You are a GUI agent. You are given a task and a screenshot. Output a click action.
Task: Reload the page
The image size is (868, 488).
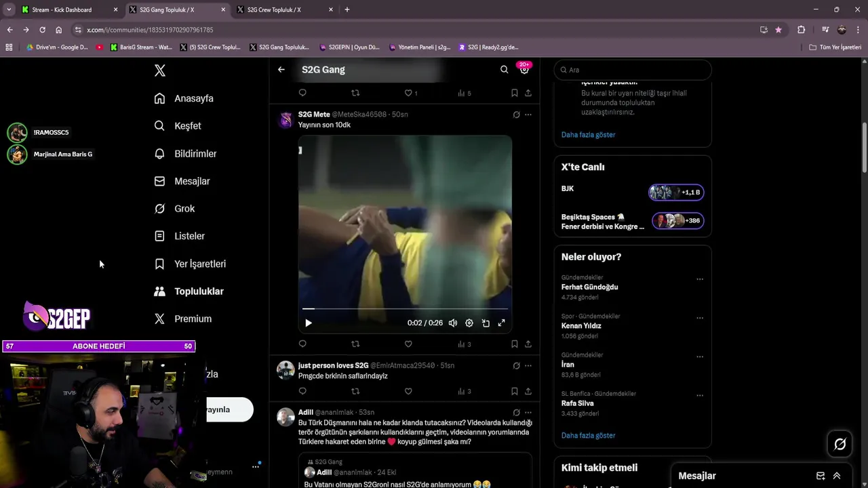click(x=42, y=30)
